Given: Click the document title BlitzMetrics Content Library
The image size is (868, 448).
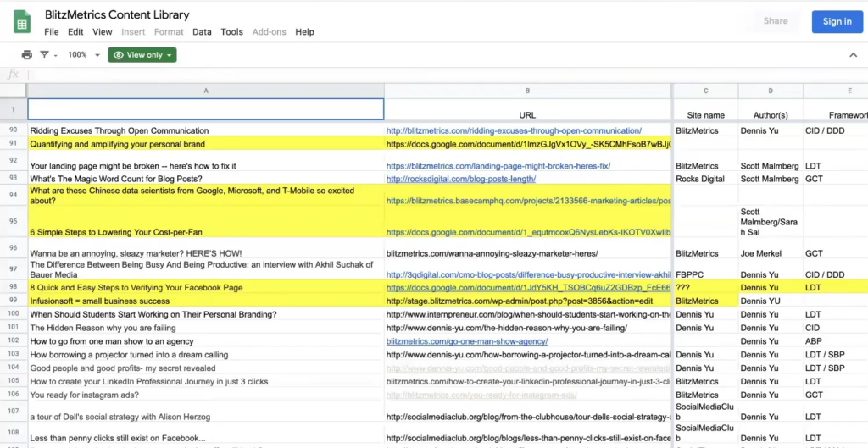Looking at the screenshot, I should (117, 15).
